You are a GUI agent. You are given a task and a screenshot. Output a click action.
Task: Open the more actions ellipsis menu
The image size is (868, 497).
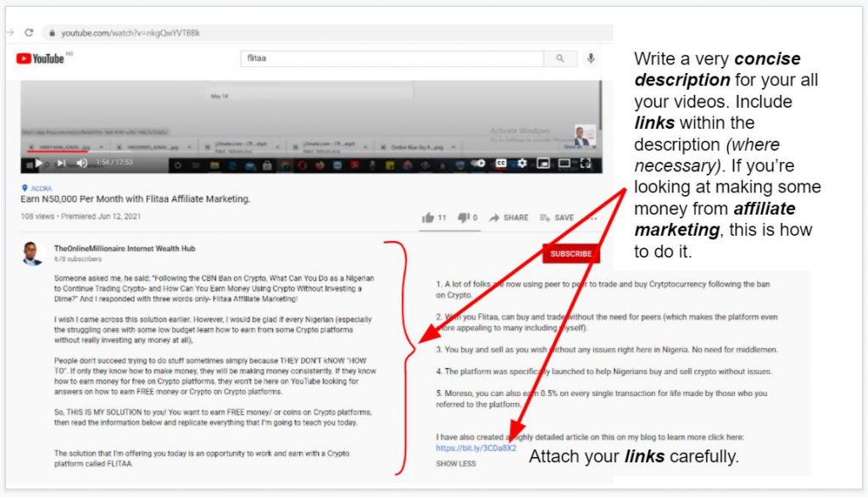pos(594,218)
